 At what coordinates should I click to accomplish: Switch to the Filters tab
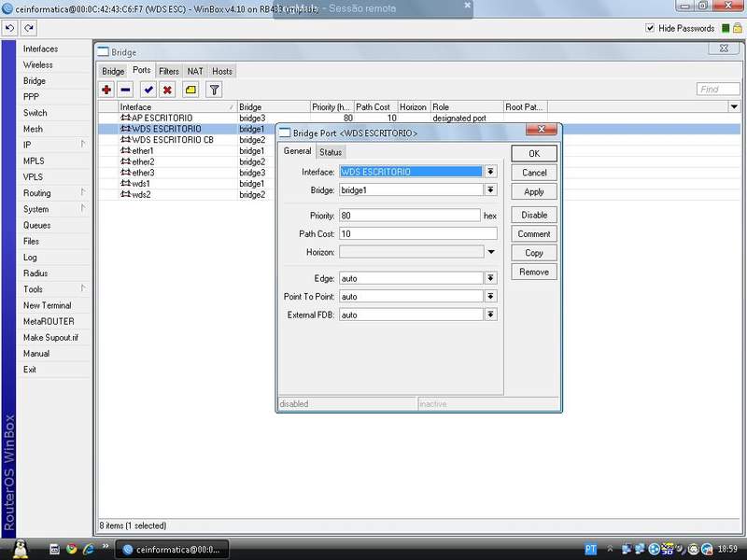tap(169, 71)
